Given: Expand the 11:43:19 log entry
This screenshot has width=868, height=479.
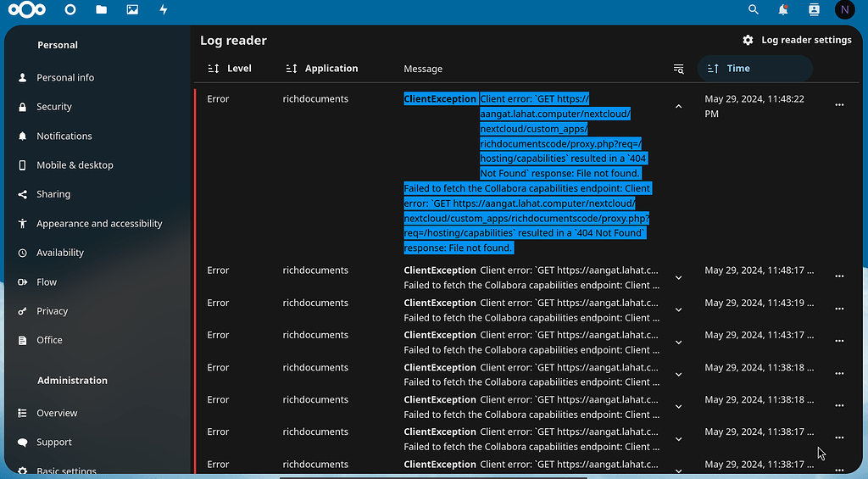Looking at the screenshot, I should (679, 309).
